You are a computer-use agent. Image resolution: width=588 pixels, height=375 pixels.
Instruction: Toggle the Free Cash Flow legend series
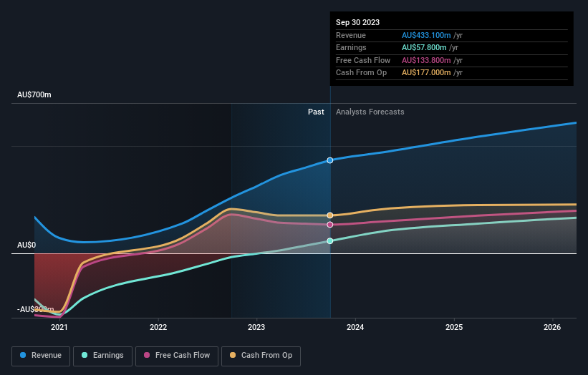click(x=177, y=356)
